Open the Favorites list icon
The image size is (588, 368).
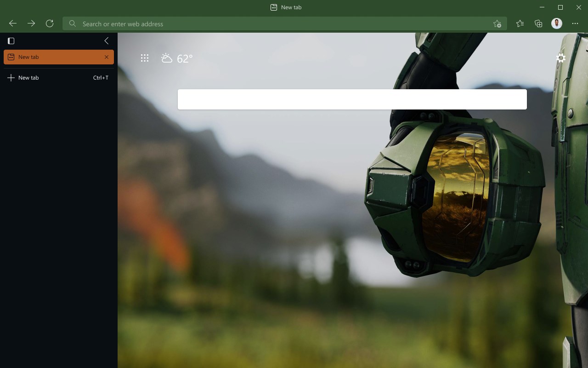[520, 23]
